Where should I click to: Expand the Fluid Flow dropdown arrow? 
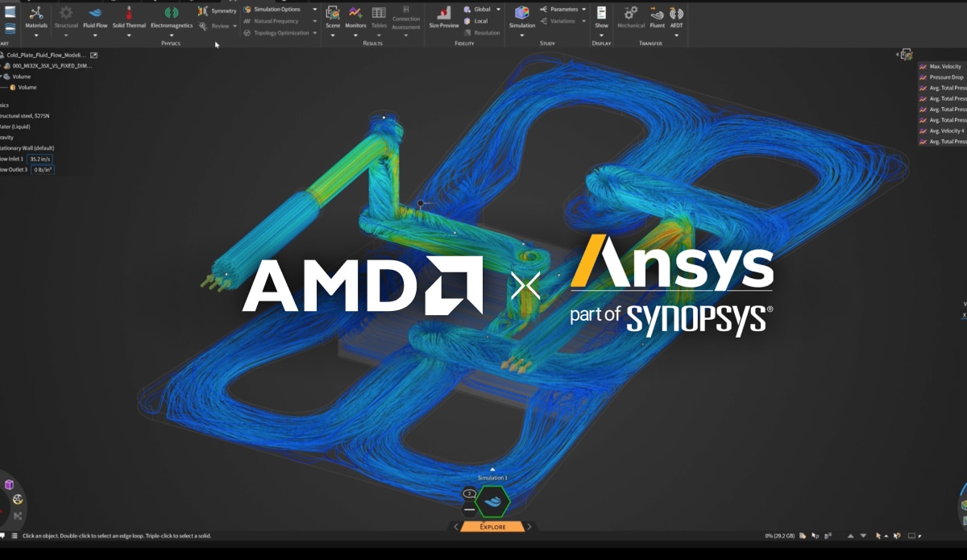pos(95,35)
